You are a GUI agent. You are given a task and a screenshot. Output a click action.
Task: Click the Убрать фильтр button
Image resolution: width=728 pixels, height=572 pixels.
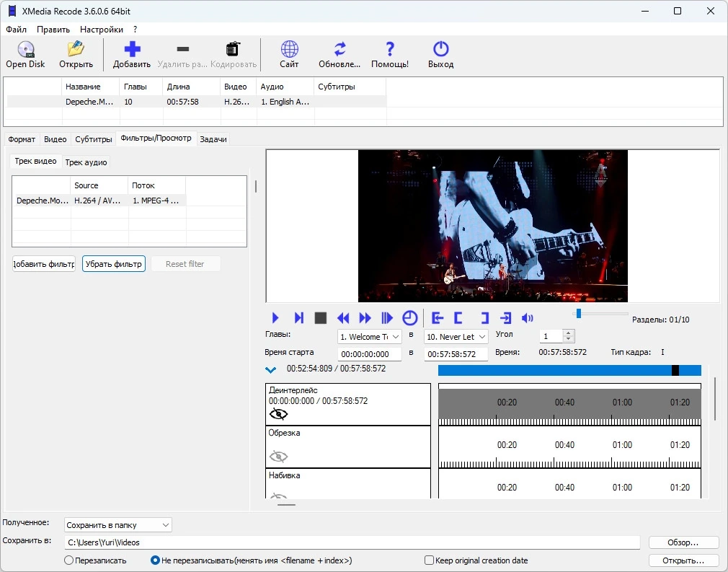point(114,264)
